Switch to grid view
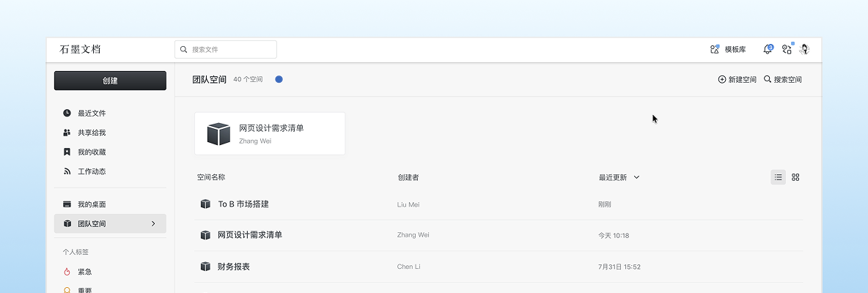The image size is (868, 293). 795,177
